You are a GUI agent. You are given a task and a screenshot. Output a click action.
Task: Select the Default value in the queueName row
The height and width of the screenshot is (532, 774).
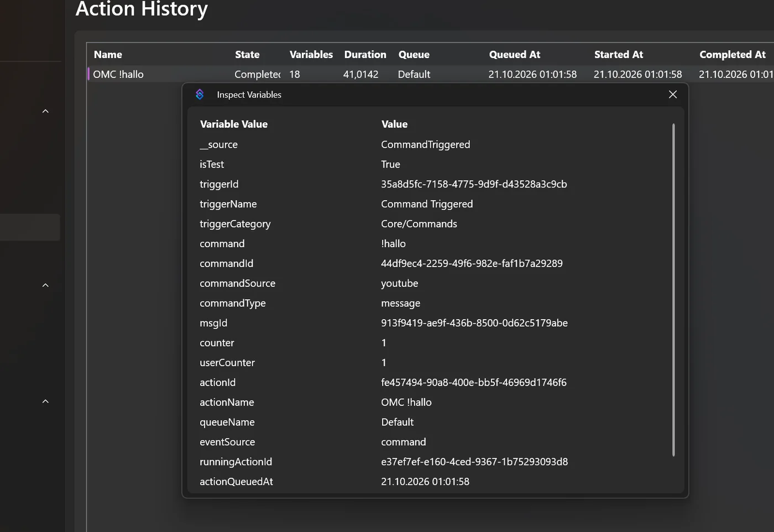click(x=398, y=423)
